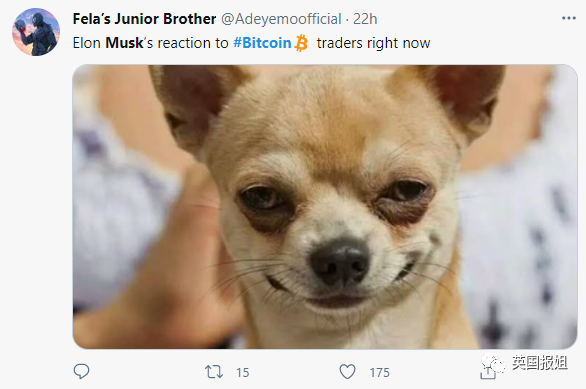View retweets via the 15 count

click(x=243, y=373)
